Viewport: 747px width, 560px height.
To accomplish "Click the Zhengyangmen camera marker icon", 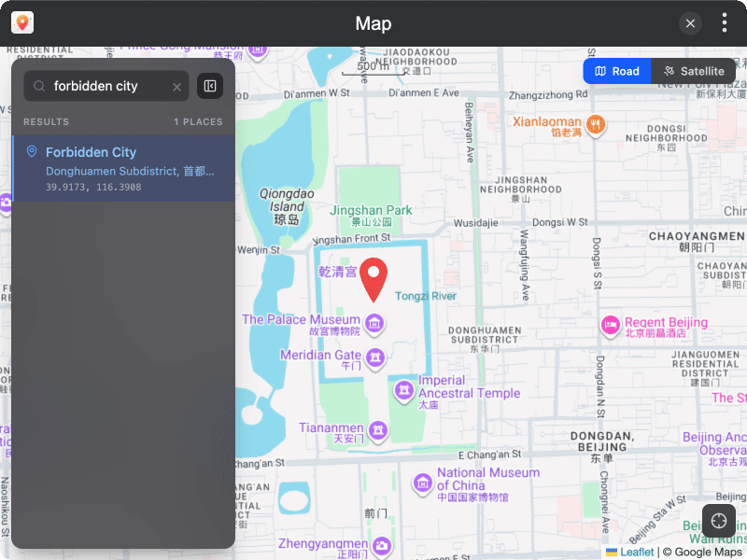I will 382,546.
